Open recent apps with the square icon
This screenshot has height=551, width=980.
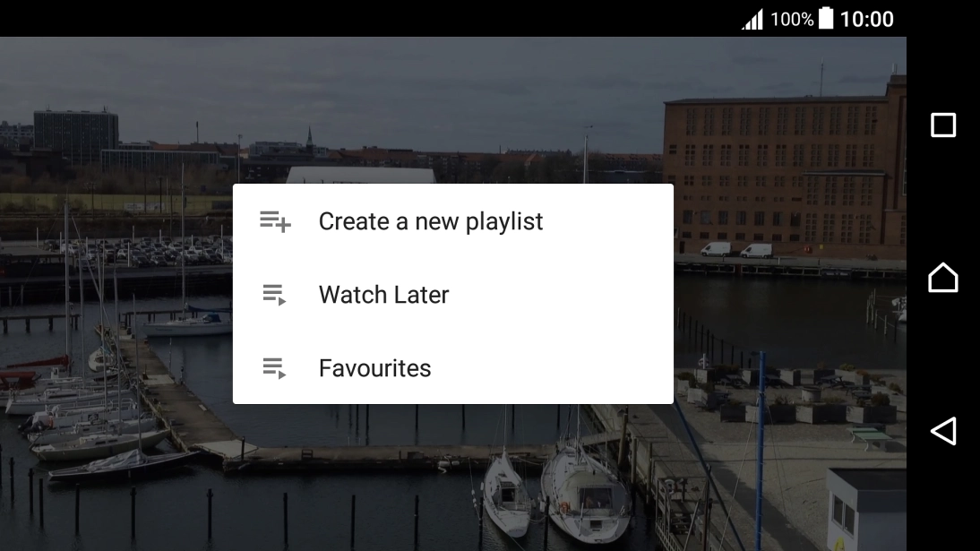pyautogui.click(x=943, y=125)
